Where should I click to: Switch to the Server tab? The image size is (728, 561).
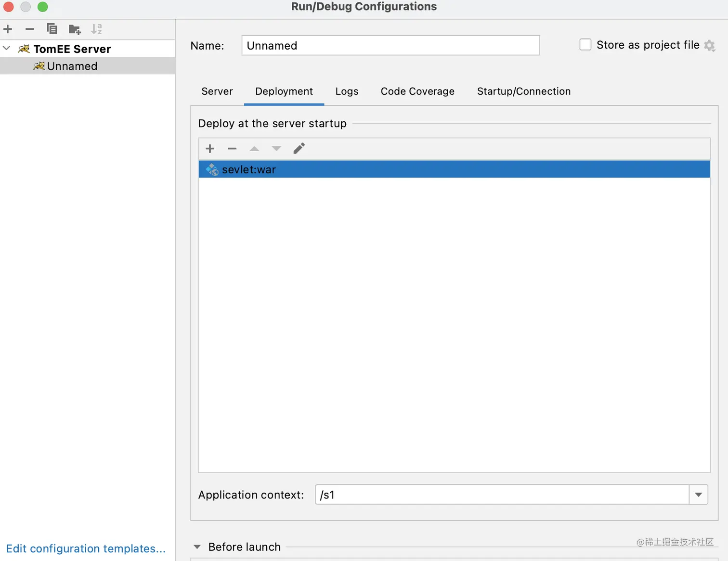[x=217, y=91]
